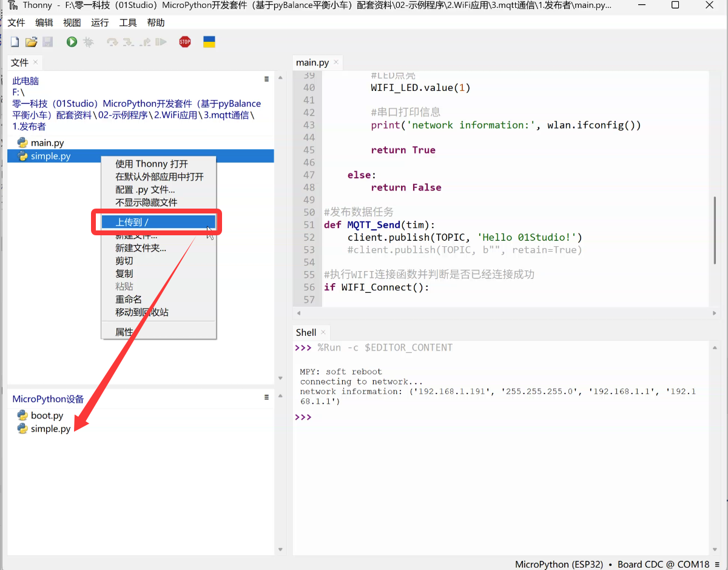Screen dimensions: 728x570
Task: Click the Shell panel scroll up arrow
Action: point(714,346)
